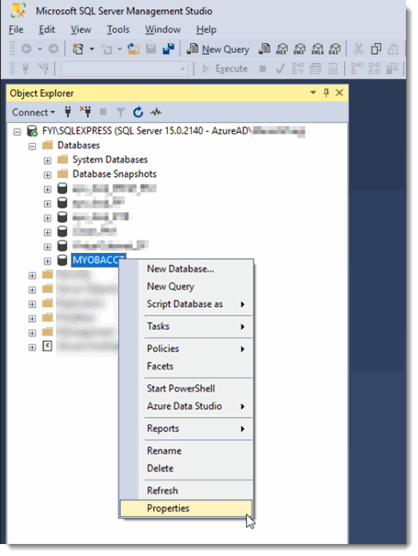This screenshot has height=556, width=418.
Task: Open the available databases combo box
Action: 124,68
